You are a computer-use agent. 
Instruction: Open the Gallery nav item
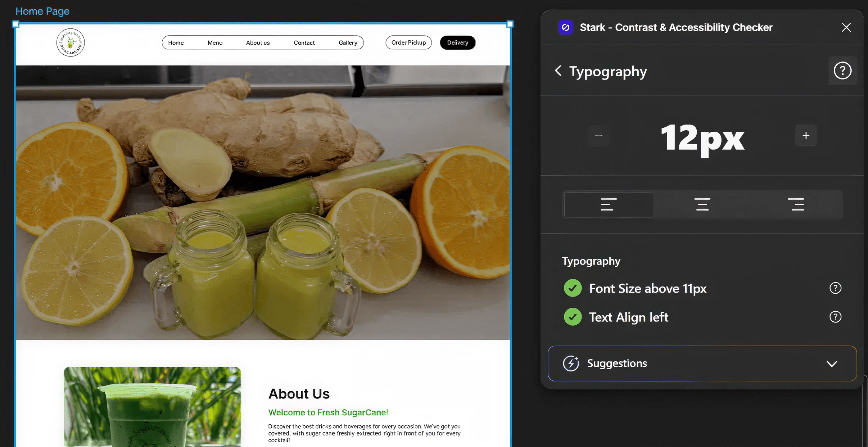[x=348, y=43]
